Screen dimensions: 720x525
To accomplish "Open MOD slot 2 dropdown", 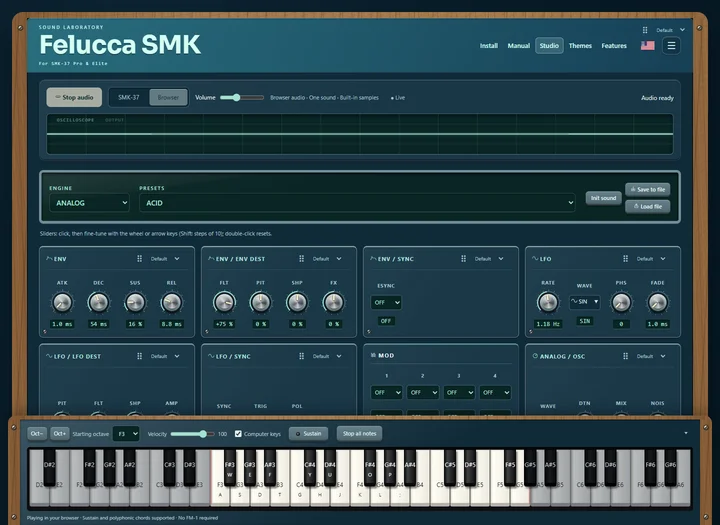I will [422, 392].
